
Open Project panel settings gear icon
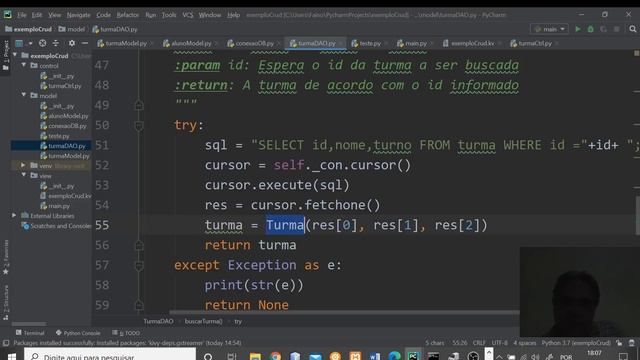click(72, 43)
